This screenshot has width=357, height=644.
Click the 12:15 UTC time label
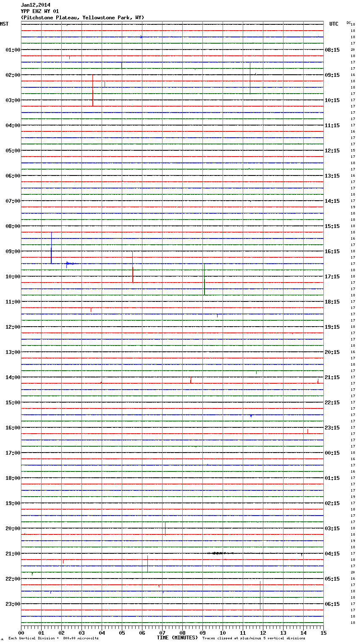pos(332,151)
